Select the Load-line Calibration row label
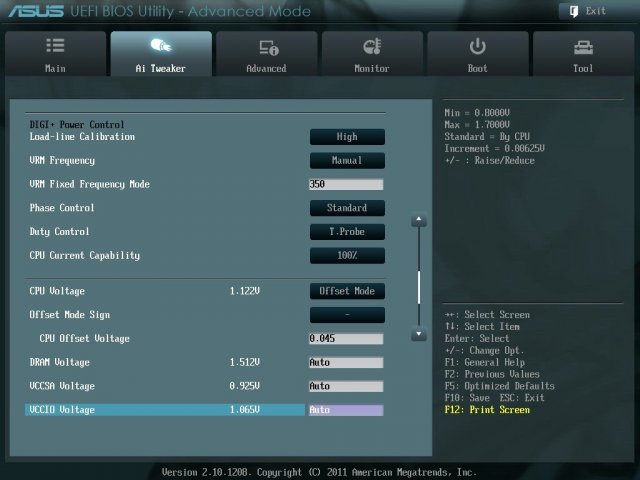The height and width of the screenshot is (480, 640). (82, 137)
